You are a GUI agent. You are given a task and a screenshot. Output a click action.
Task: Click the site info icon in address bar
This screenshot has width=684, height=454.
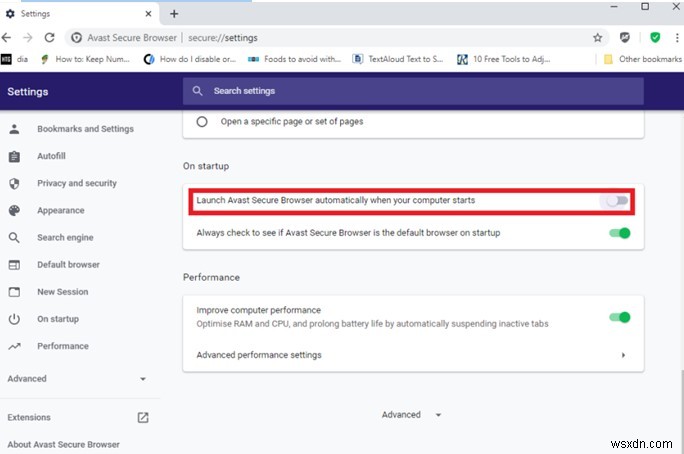pyautogui.click(x=76, y=38)
